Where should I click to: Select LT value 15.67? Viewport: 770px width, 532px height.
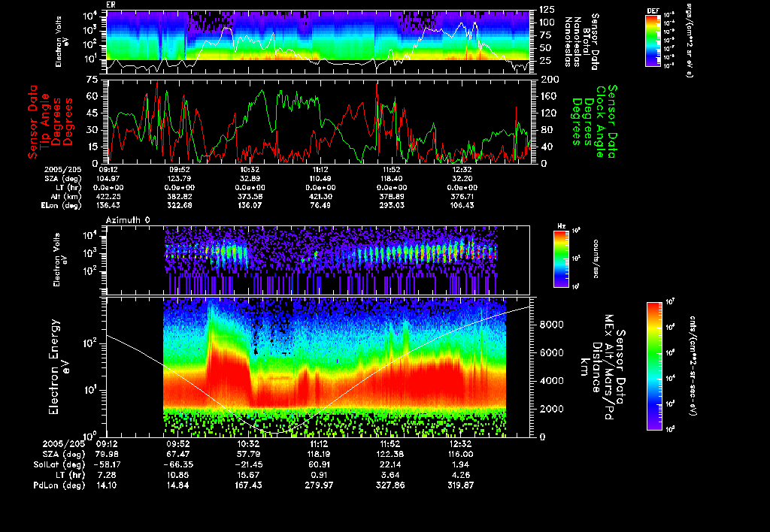(248, 475)
